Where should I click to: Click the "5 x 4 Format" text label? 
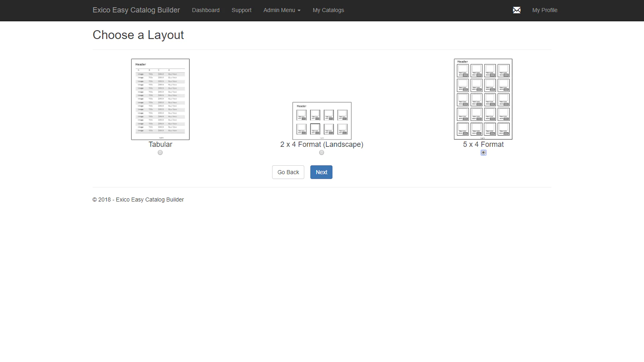coord(483,144)
